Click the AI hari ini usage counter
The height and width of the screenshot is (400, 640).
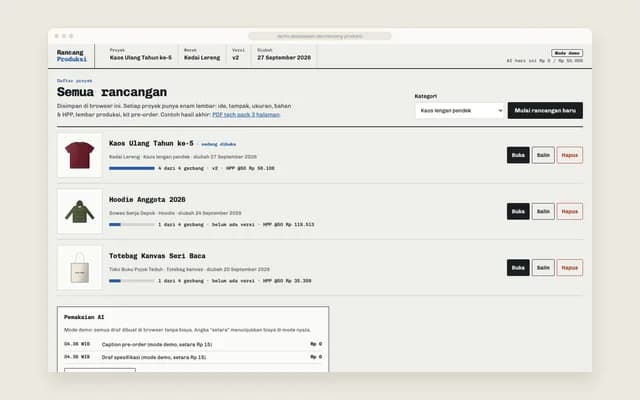[544, 61]
